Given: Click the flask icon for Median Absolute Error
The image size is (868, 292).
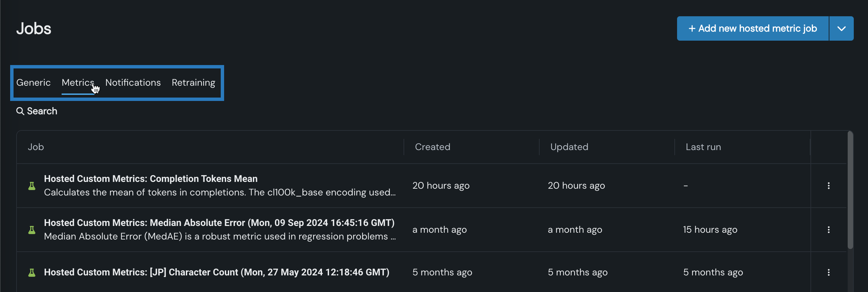Looking at the screenshot, I should [x=32, y=230].
